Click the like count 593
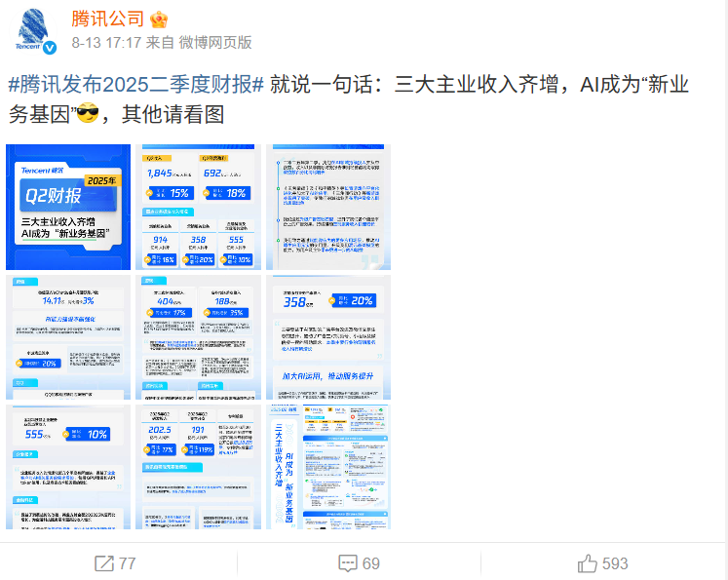Image resolution: width=728 pixels, height=580 pixels. (615, 563)
